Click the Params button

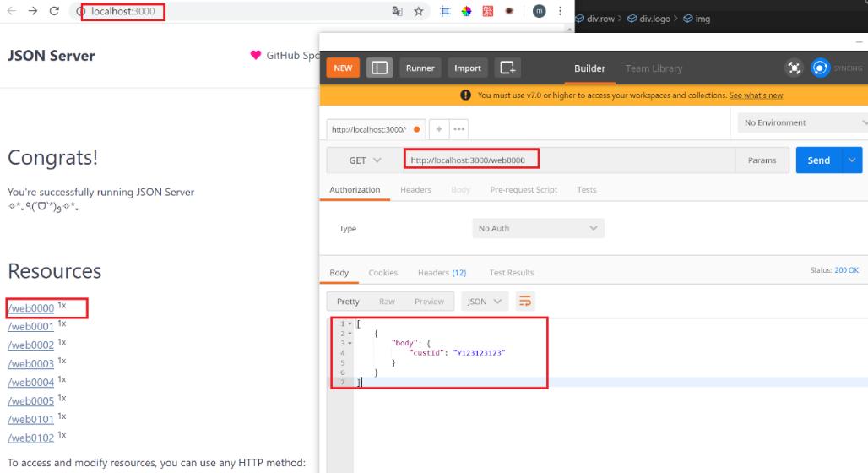pyautogui.click(x=762, y=160)
